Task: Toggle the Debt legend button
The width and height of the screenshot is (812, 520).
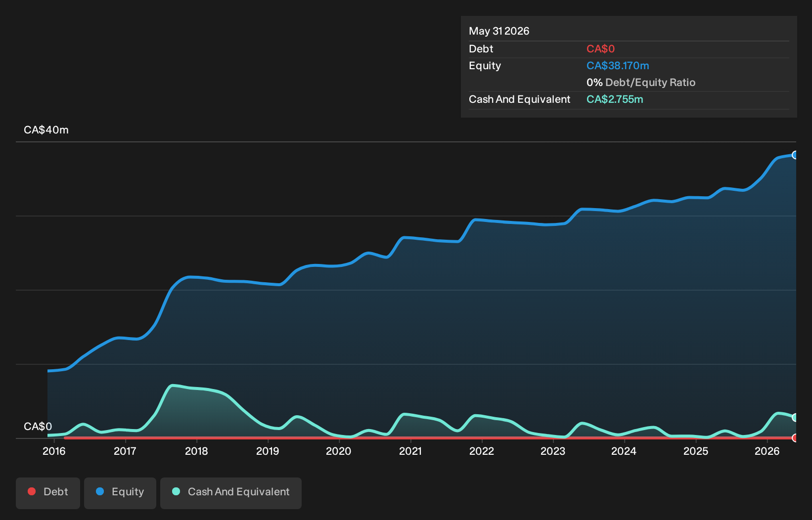Action: pyautogui.click(x=48, y=493)
